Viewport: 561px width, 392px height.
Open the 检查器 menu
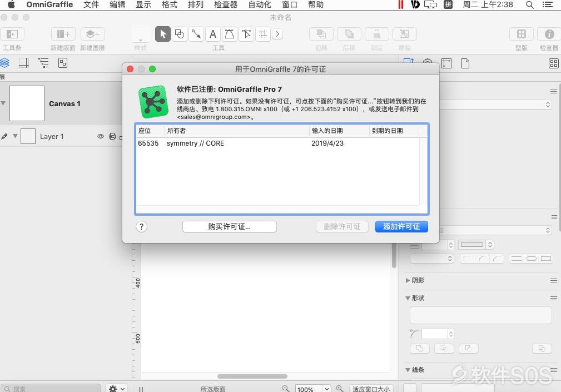tap(226, 4)
